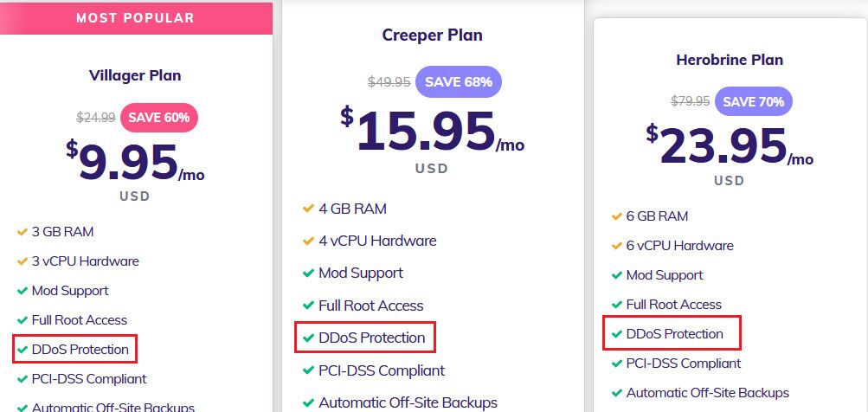Click checkmark next to Herobrine Automatic Off-Site Backups
This screenshot has width=868, height=412.
pyautogui.click(x=617, y=393)
